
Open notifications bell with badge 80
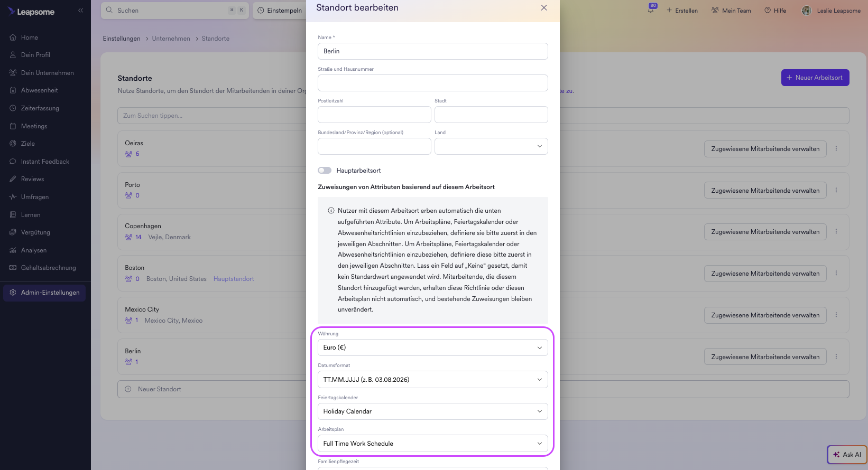(651, 9)
